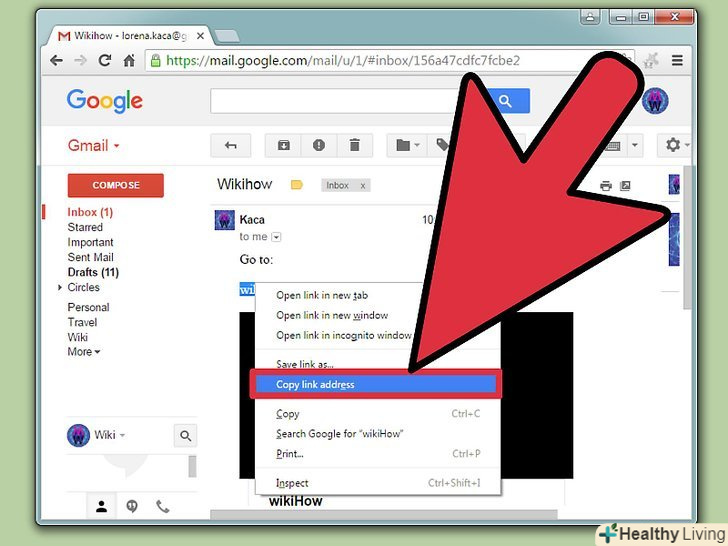Choose Inspect from the context menu

point(378,483)
